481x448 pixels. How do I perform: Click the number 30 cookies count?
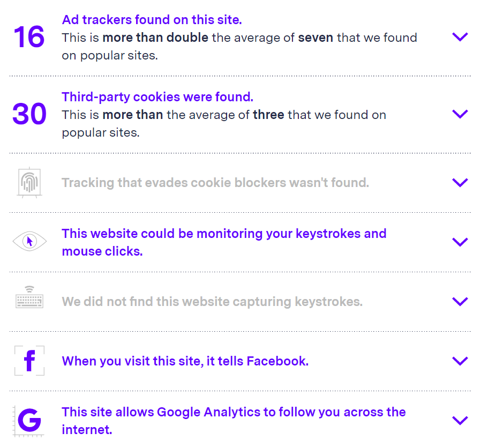[x=29, y=114]
